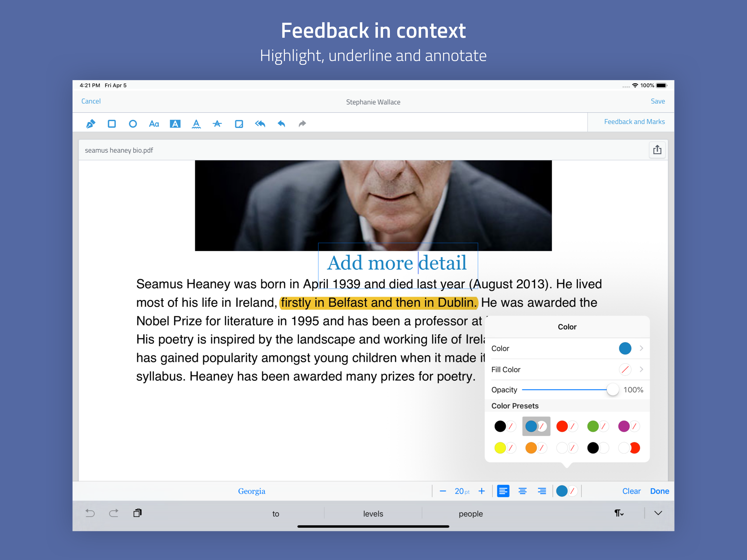Select the white no-fill color preset
The width and height of the screenshot is (747, 560).
567,448
